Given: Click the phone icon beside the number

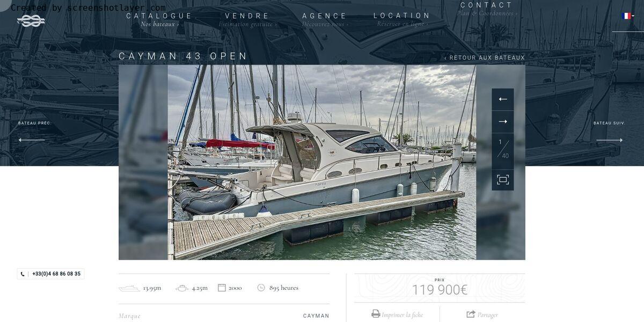Looking at the screenshot, I should pyautogui.click(x=23, y=274).
